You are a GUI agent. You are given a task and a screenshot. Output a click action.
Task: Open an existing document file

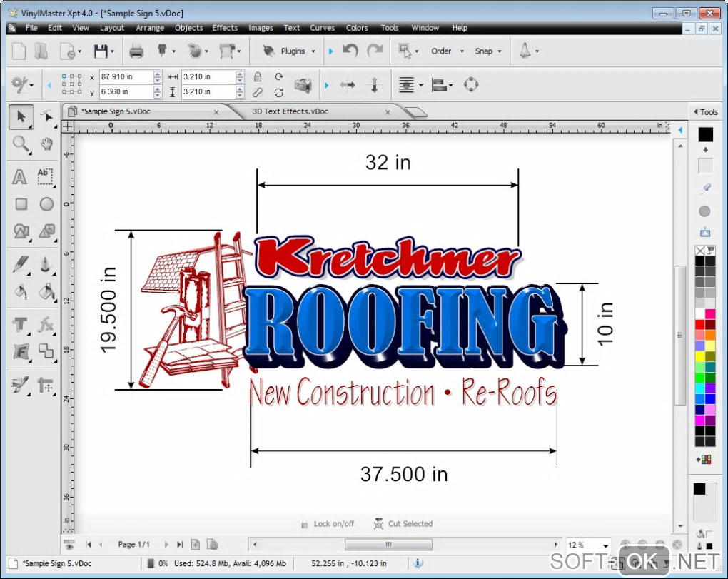point(41,51)
